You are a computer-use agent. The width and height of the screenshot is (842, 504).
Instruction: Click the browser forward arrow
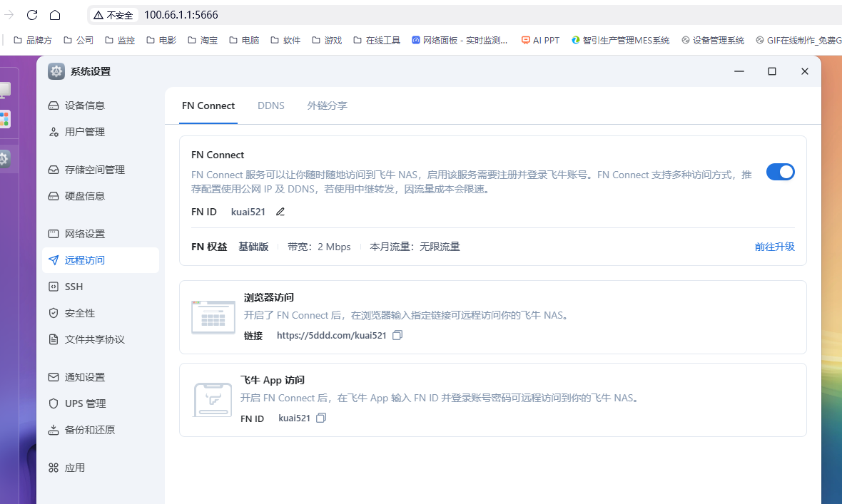coord(9,15)
